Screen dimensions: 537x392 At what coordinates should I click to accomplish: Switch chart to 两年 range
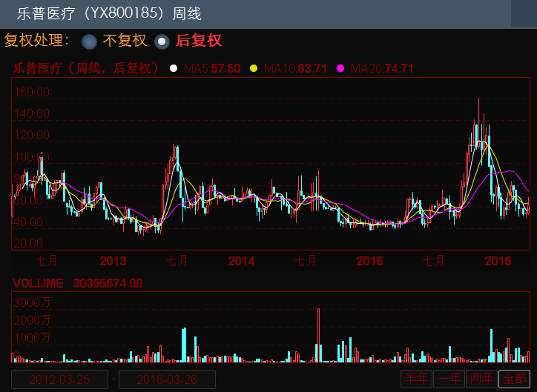point(481,379)
